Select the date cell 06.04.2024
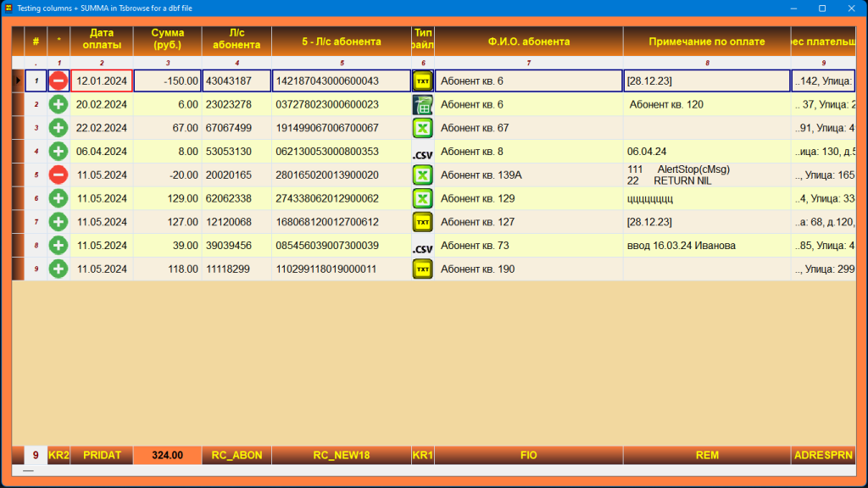Viewport: 868px width, 488px height. click(x=102, y=151)
